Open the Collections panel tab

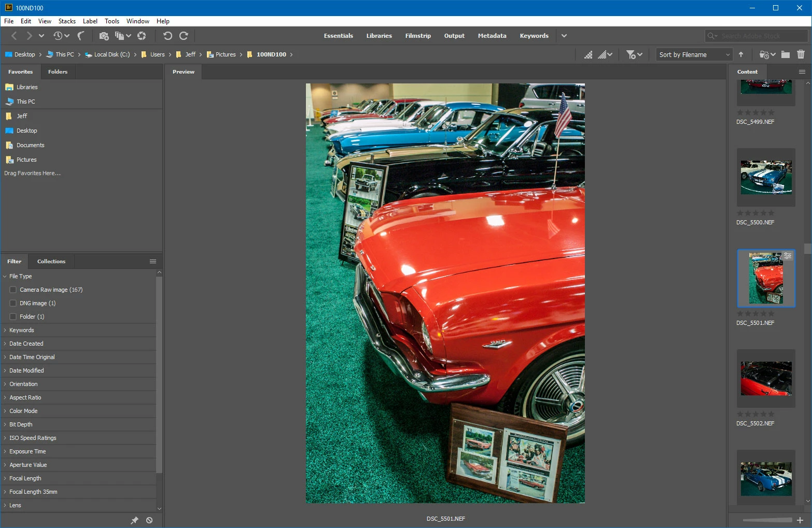(x=51, y=262)
